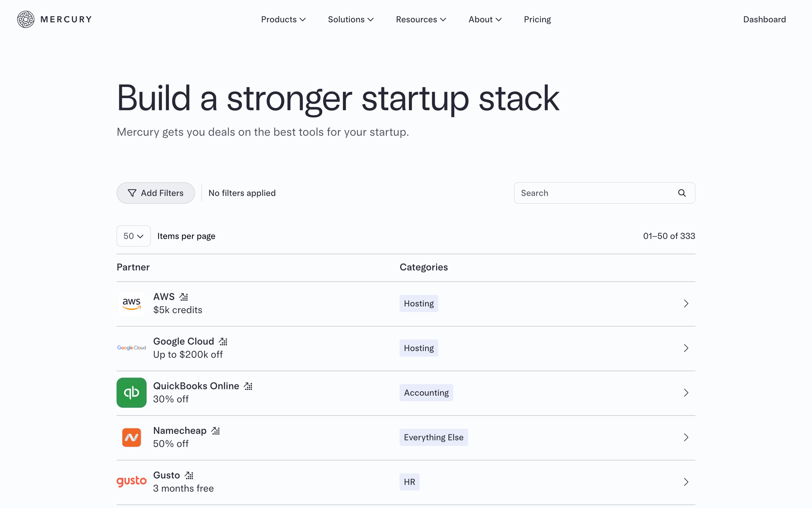Viewport: 812px width, 508px height.
Task: Click the Namecheap partner name
Action: [180, 431]
